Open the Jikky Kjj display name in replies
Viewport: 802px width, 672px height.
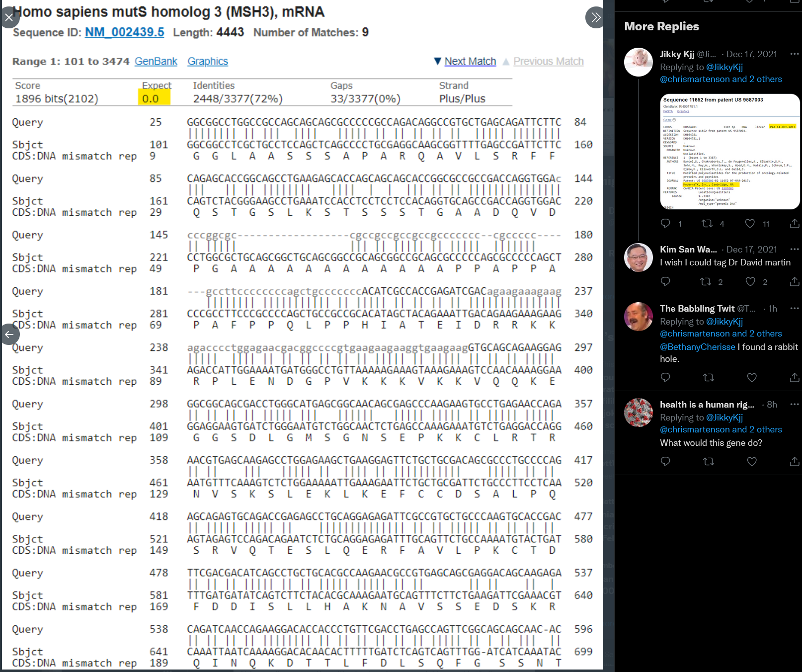tap(677, 54)
